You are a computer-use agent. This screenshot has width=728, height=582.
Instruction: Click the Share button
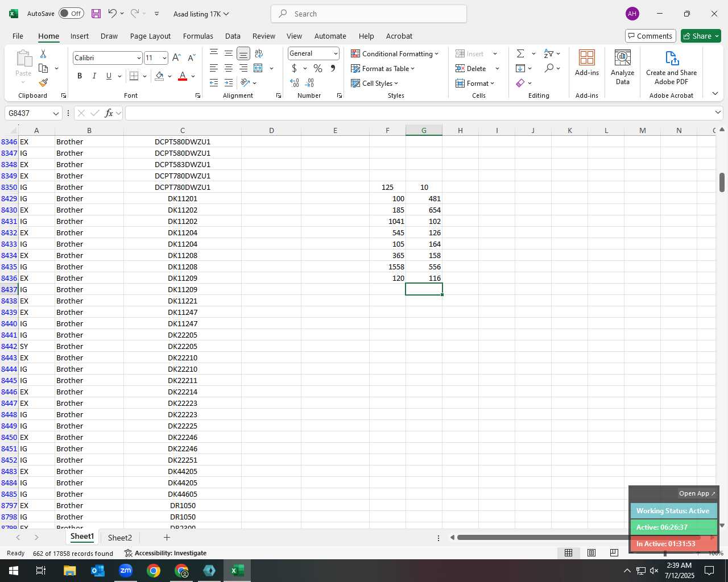[701, 36]
